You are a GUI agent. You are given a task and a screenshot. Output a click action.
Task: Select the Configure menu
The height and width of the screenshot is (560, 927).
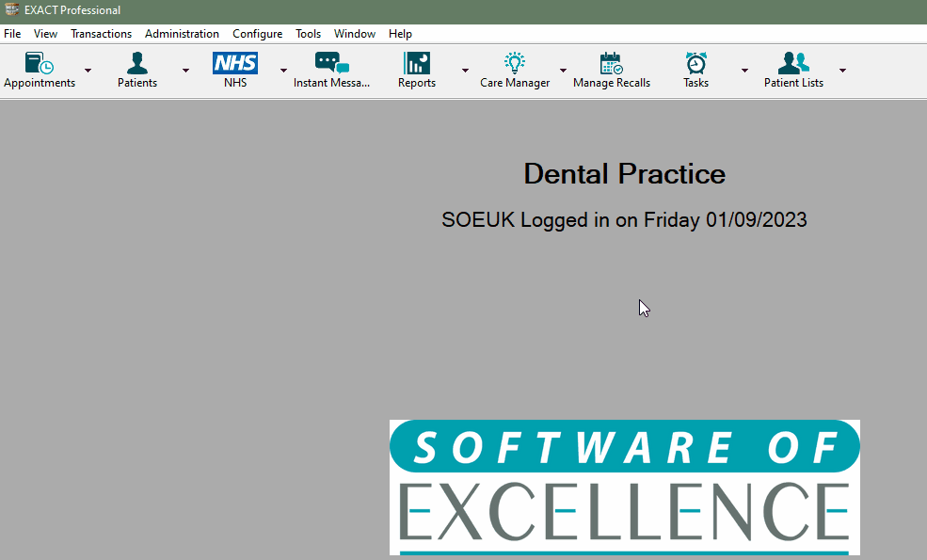257,34
